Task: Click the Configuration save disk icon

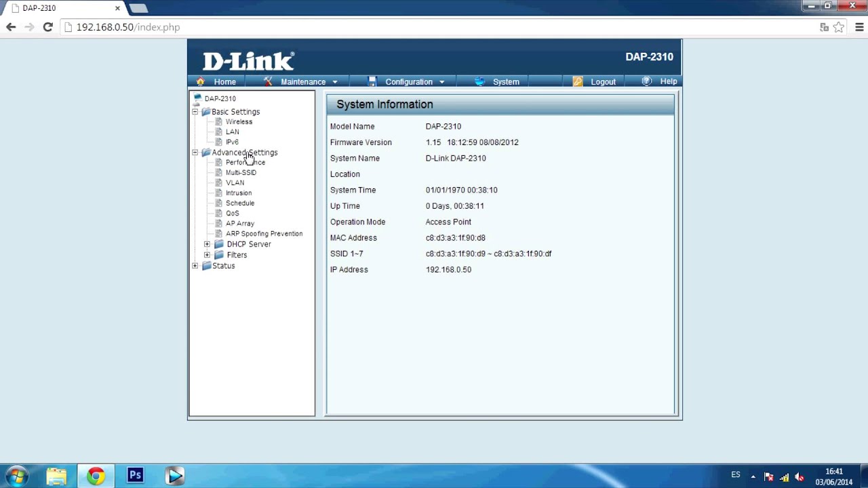Action: (x=372, y=81)
